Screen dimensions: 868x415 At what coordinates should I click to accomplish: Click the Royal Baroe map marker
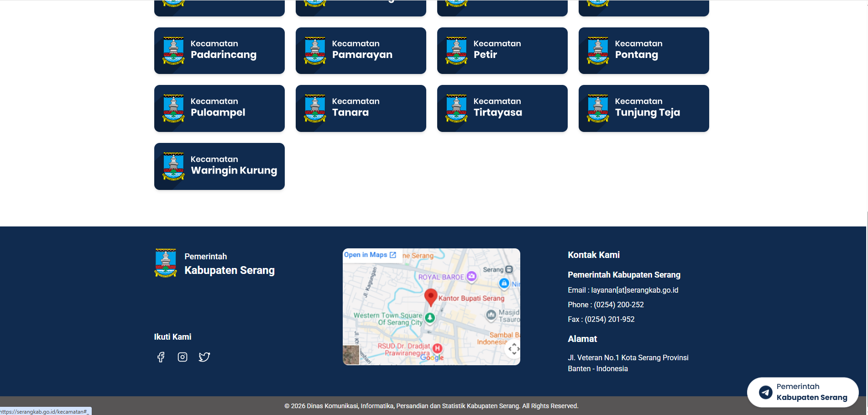pyautogui.click(x=471, y=276)
